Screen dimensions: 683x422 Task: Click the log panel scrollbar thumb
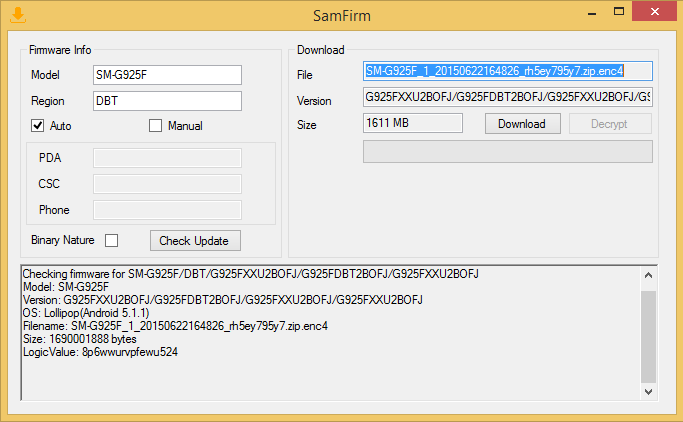click(648, 336)
